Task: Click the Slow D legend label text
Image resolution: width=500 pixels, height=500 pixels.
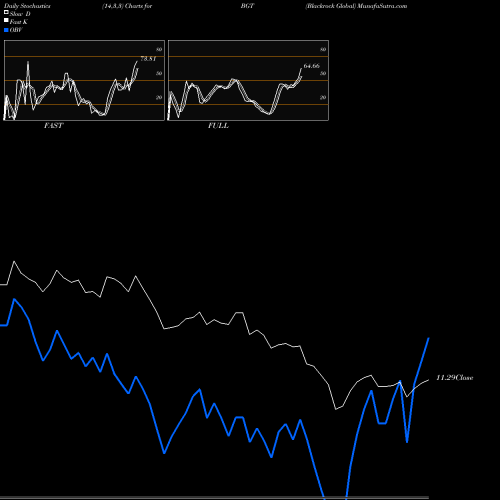Action: click(20, 14)
